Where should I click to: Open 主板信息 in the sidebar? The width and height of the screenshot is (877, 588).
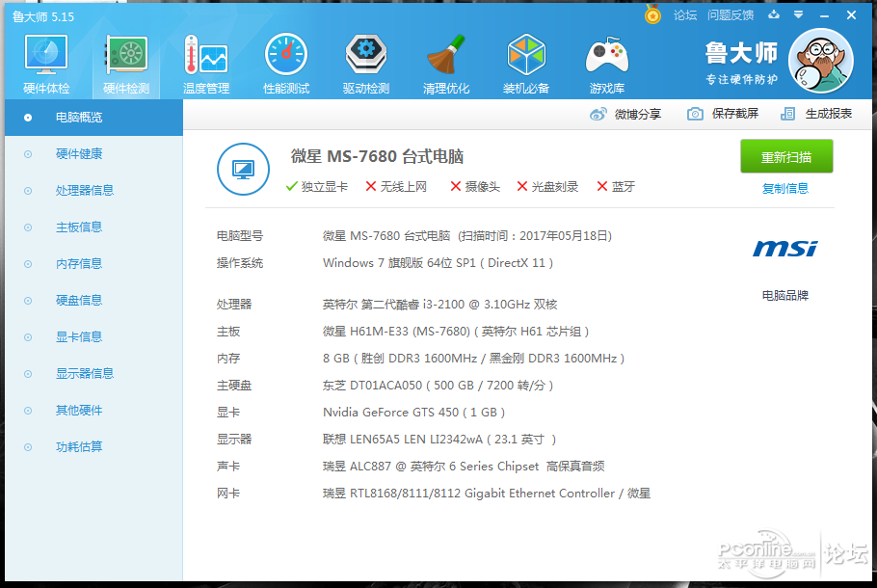click(x=94, y=227)
